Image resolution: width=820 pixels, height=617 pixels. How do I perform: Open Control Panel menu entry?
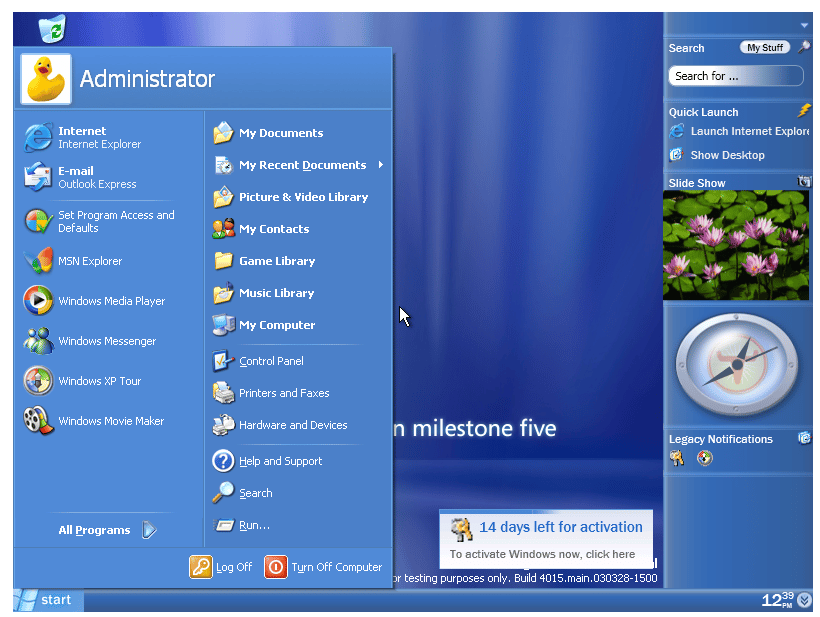[270, 361]
